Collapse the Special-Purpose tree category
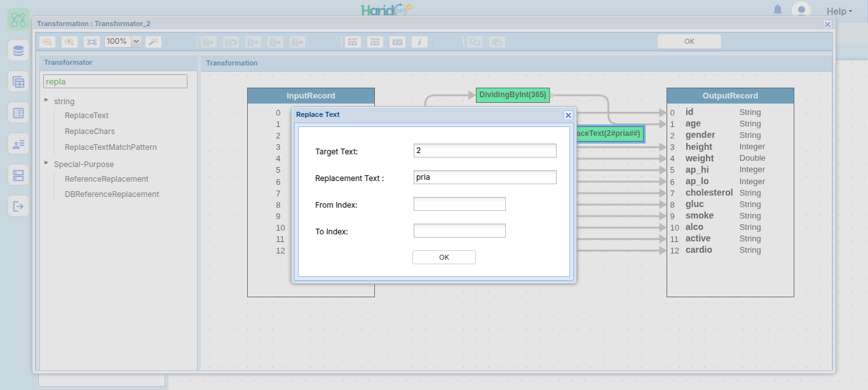The image size is (868, 390). 46,163
